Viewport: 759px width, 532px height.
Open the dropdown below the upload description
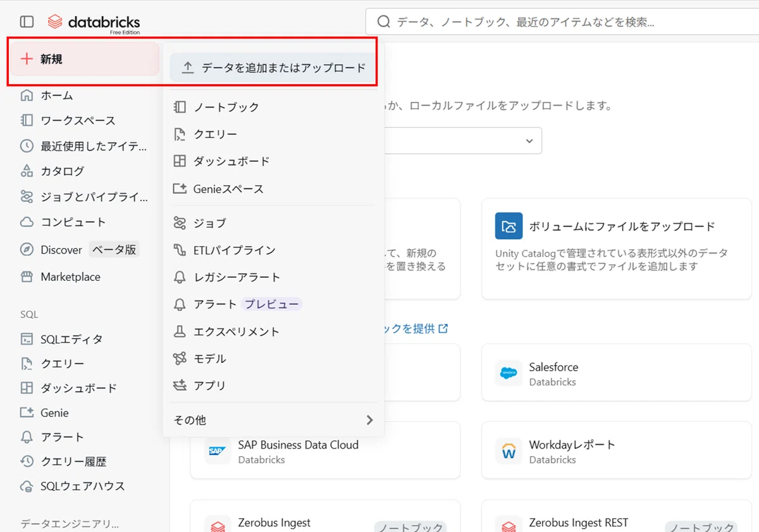(463, 140)
